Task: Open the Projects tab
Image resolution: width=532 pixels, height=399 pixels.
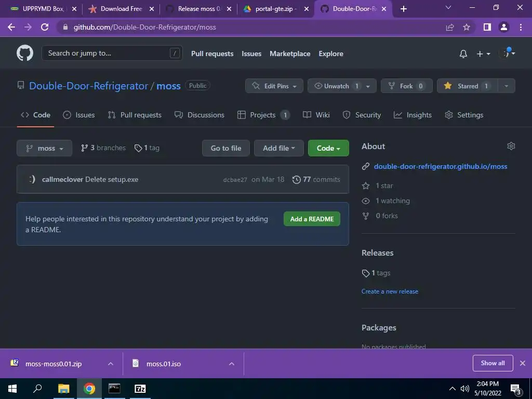Action: pyautogui.click(x=263, y=115)
